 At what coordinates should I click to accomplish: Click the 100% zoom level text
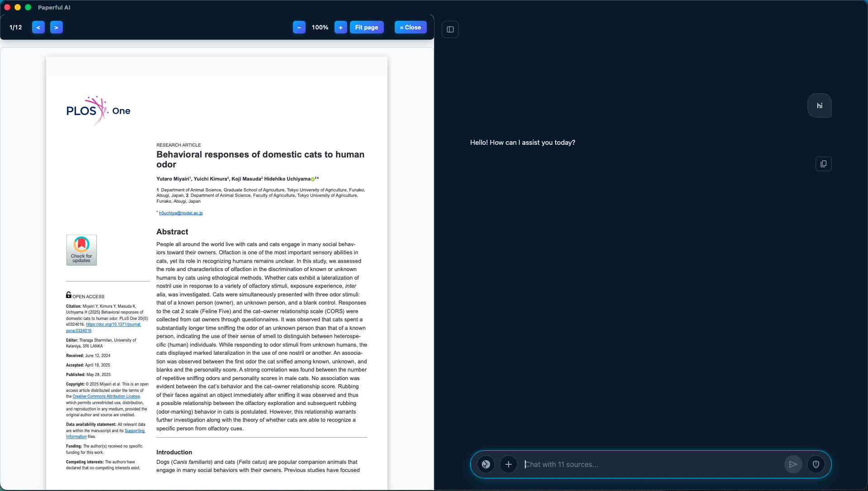pyautogui.click(x=320, y=27)
